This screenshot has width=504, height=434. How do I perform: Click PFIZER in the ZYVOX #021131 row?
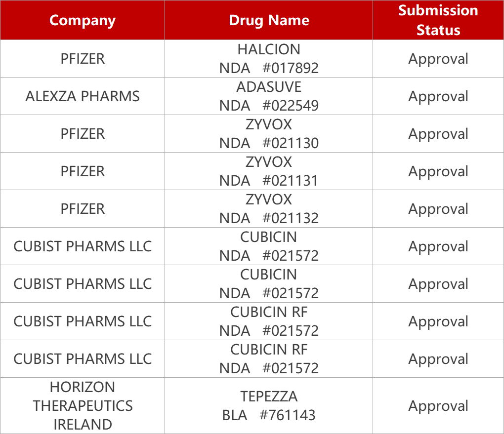[x=83, y=171]
